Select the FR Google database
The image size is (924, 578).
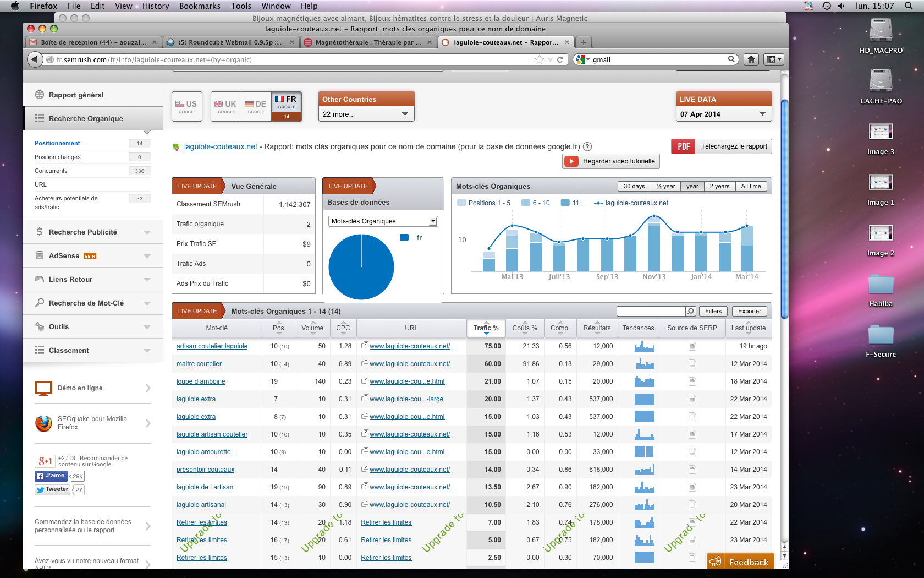pos(287,106)
